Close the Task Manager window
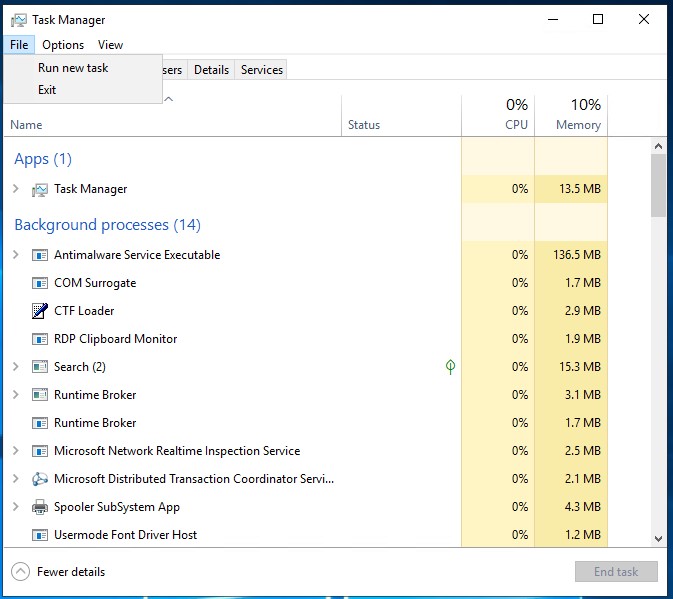This screenshot has height=599, width=673. (644, 19)
